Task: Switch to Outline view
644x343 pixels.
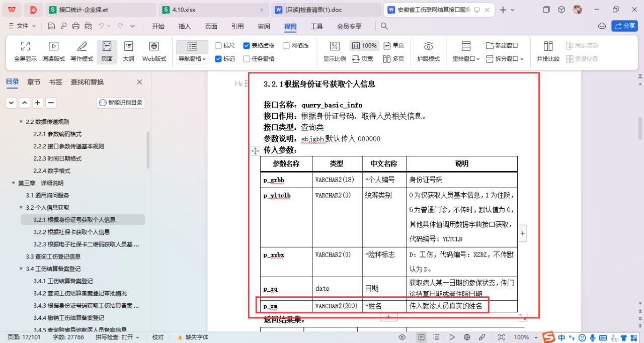Action: coord(128,52)
